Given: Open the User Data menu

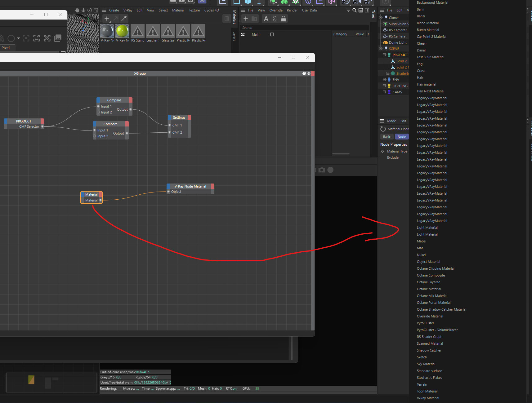Looking at the screenshot, I should click(x=310, y=10).
